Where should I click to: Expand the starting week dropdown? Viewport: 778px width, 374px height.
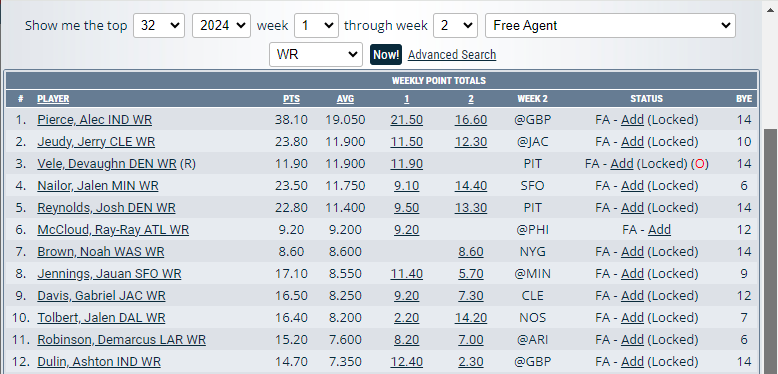317,26
